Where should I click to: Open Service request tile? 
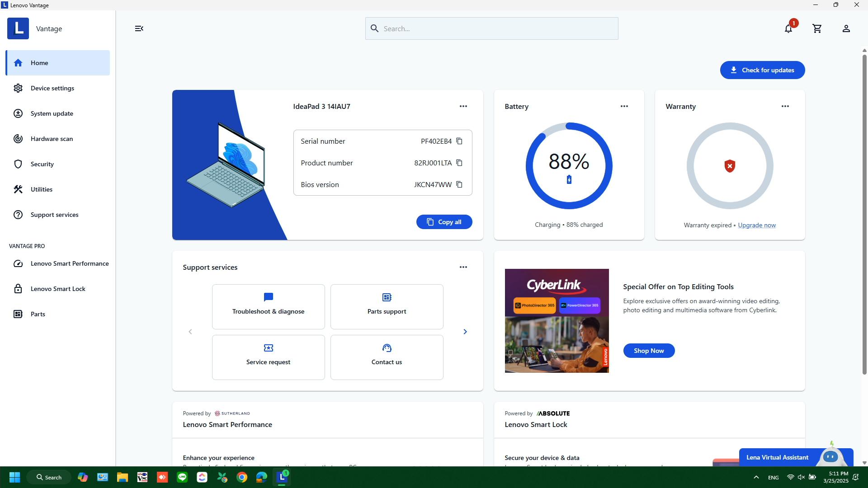(268, 357)
